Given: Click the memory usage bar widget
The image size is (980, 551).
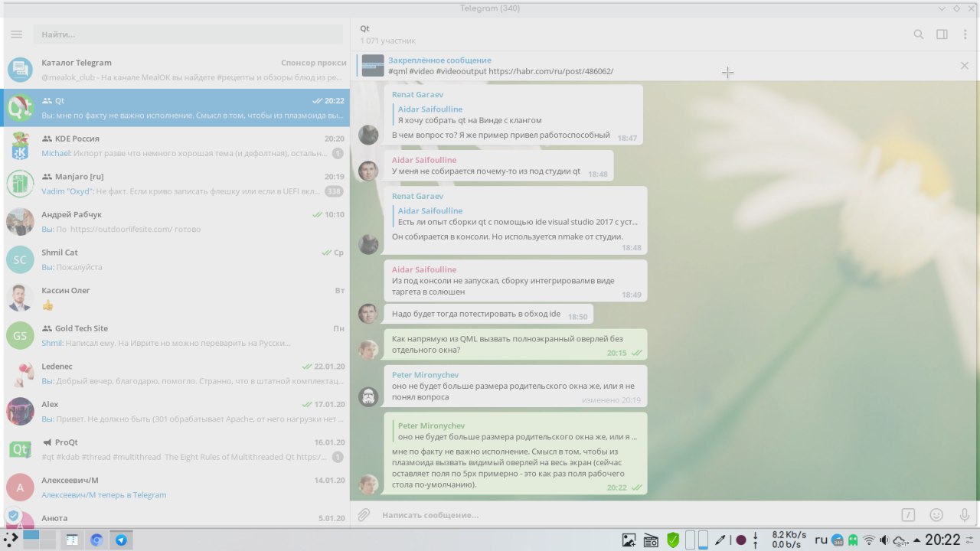Looking at the screenshot, I should [x=703, y=540].
